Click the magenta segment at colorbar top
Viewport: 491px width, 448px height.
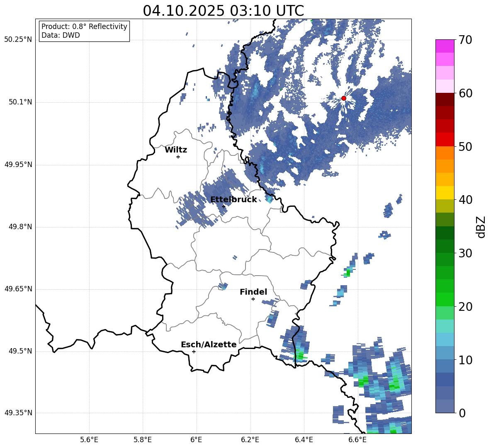[445, 46]
